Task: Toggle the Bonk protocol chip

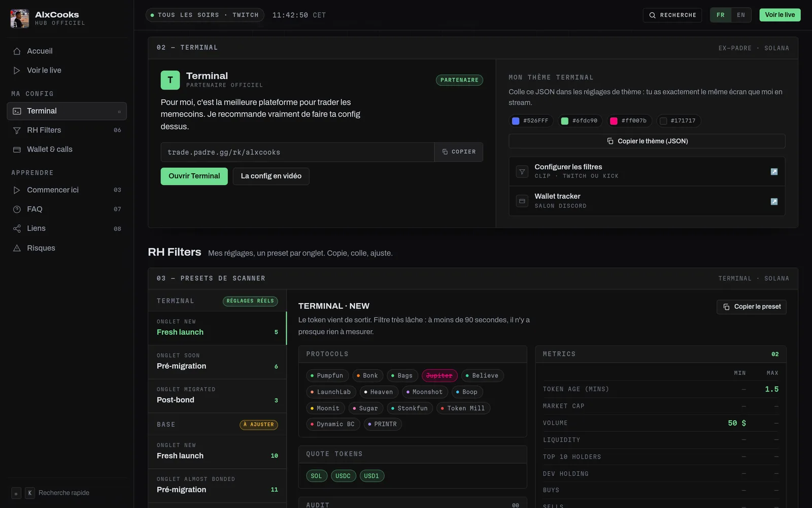Action: (x=367, y=375)
